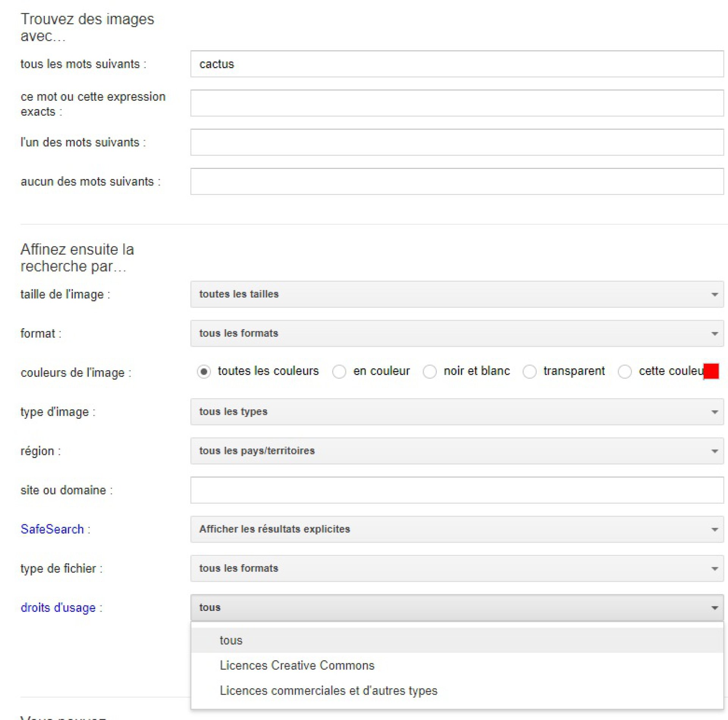
Task: Expand the 'région' dropdown tous les pays/territoires
Action: point(457,451)
